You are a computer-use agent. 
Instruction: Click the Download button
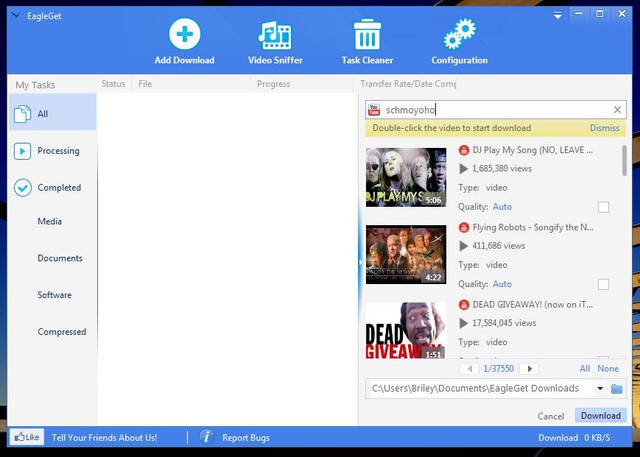pyautogui.click(x=600, y=415)
